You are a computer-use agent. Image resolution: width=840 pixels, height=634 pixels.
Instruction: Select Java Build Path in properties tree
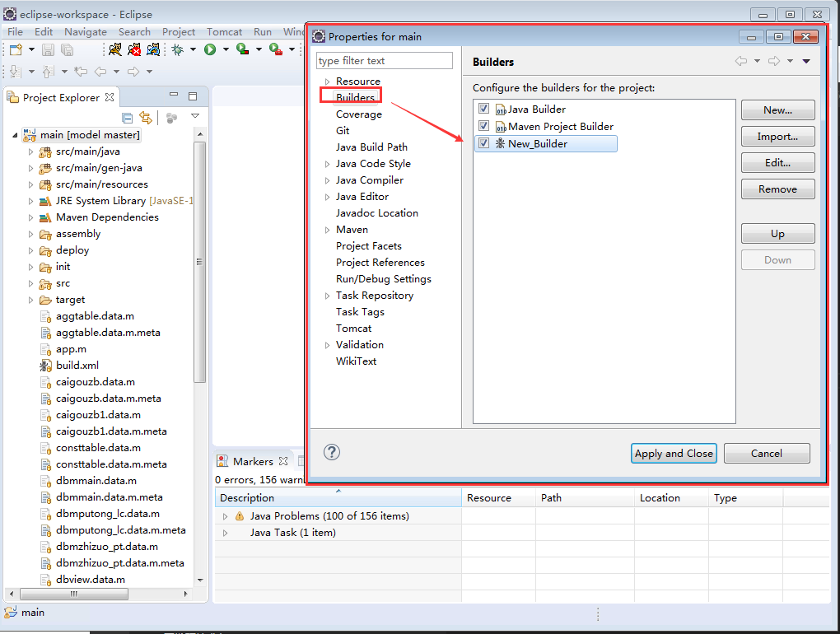371,147
